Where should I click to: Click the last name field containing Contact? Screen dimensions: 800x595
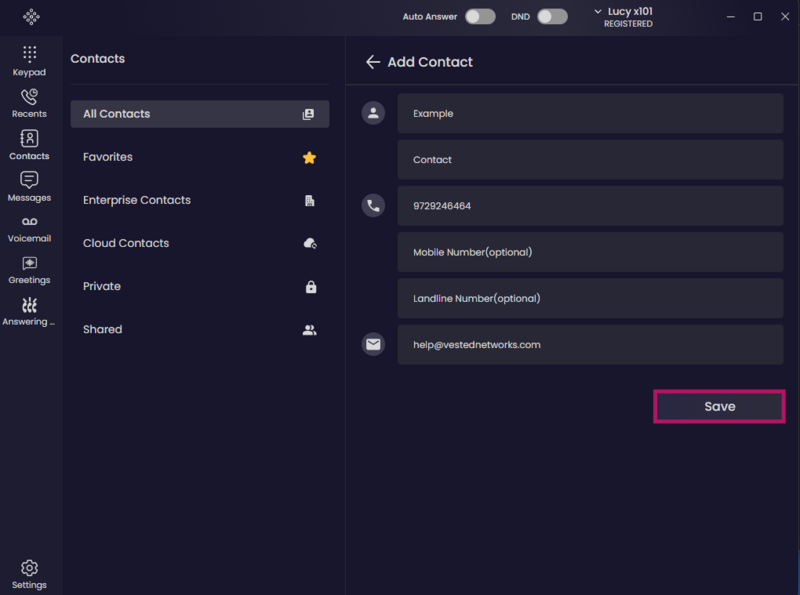coord(590,160)
